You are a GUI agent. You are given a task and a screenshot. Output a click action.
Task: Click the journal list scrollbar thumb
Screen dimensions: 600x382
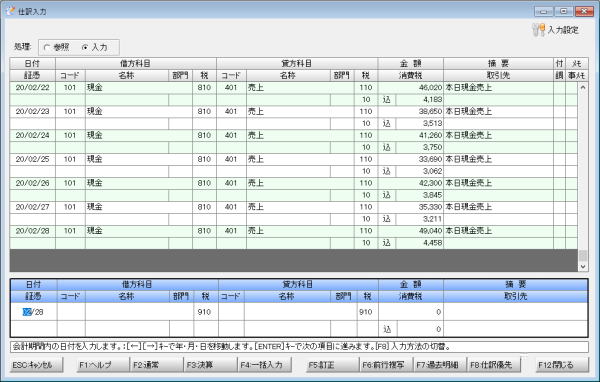point(583,255)
